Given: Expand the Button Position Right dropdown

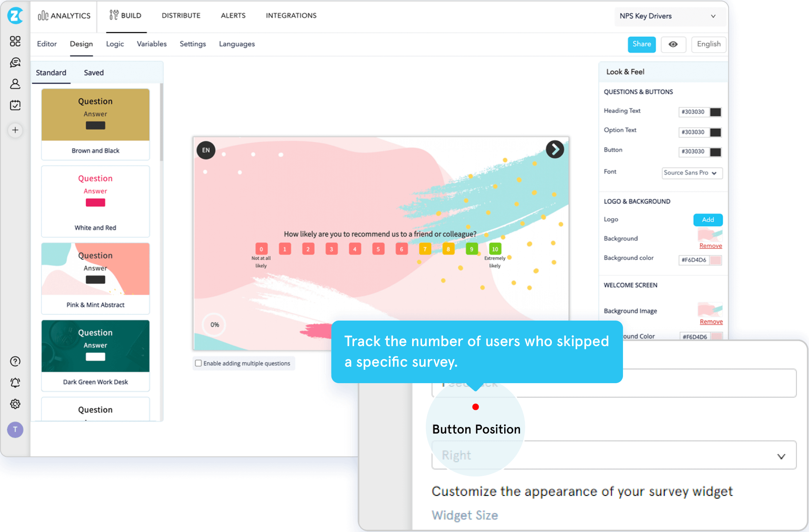Looking at the screenshot, I should pyautogui.click(x=614, y=455).
